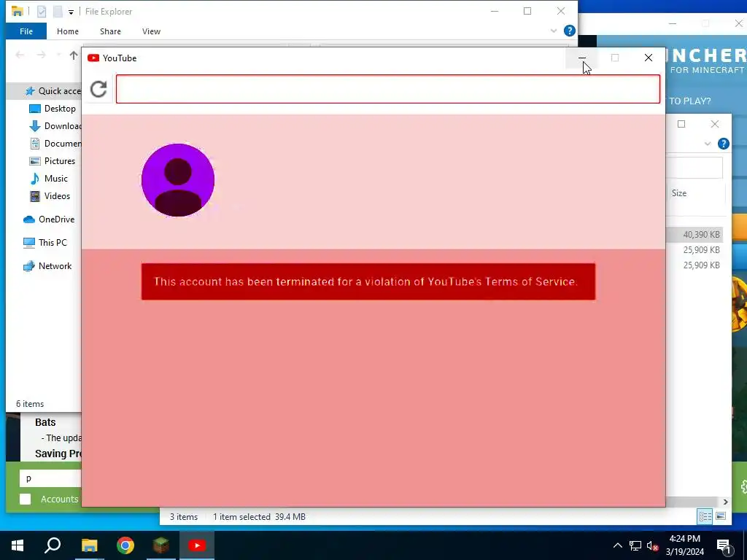The height and width of the screenshot is (560, 747).
Task: Click the purple profile avatar
Action: (178, 180)
